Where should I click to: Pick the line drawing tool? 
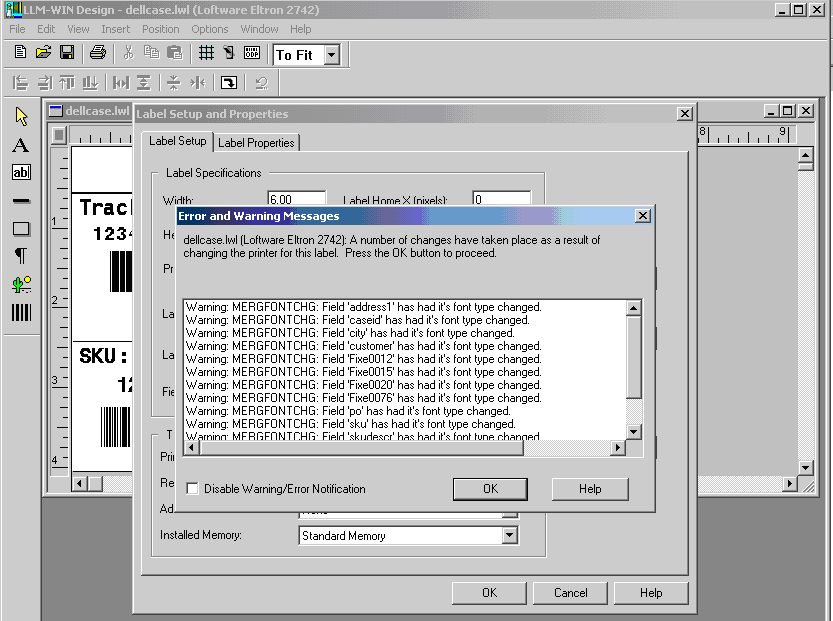click(x=21, y=201)
